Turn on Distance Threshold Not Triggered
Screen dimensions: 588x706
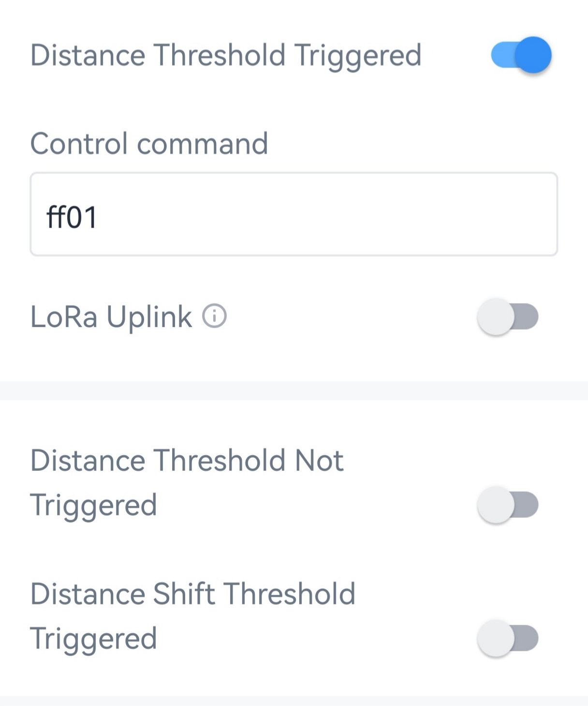click(x=508, y=505)
